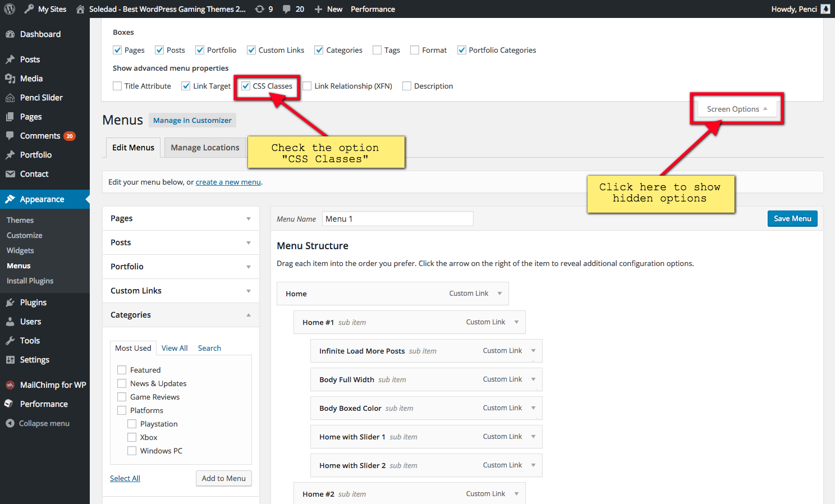Viewport: 835px width, 504px height.
Task: Click the Save Menu button
Action: pyautogui.click(x=792, y=218)
